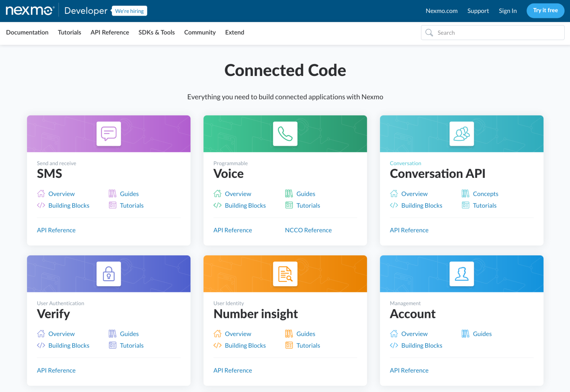Open the Sign In link
Screen dimensions: 570x392
point(508,11)
